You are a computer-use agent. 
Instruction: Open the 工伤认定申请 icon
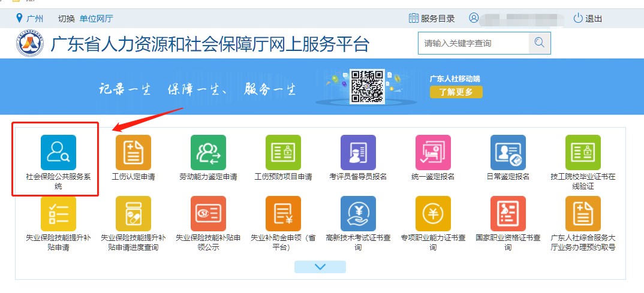click(133, 152)
